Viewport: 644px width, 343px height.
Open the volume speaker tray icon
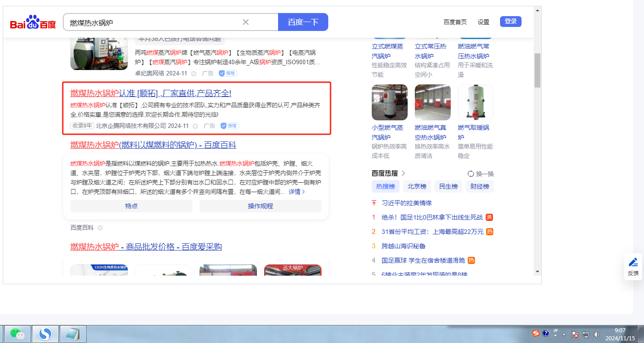point(596,334)
